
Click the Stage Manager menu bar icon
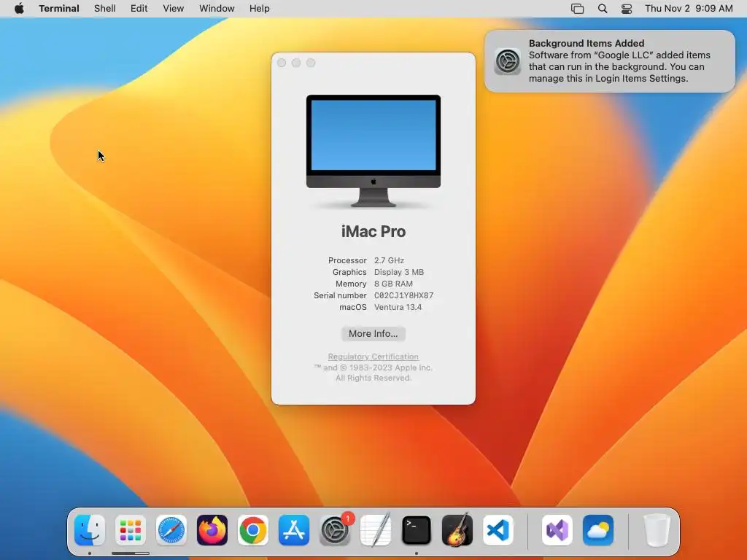578,9
